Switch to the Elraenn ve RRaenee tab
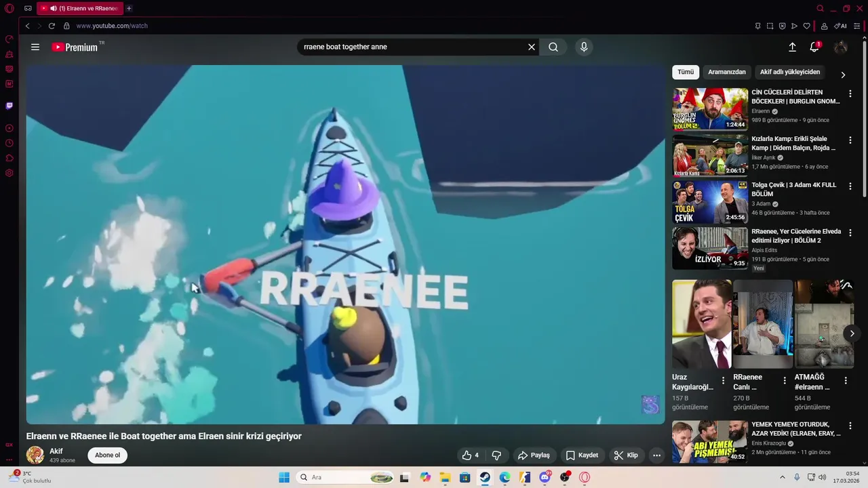The width and height of the screenshot is (868, 488). click(79, 8)
